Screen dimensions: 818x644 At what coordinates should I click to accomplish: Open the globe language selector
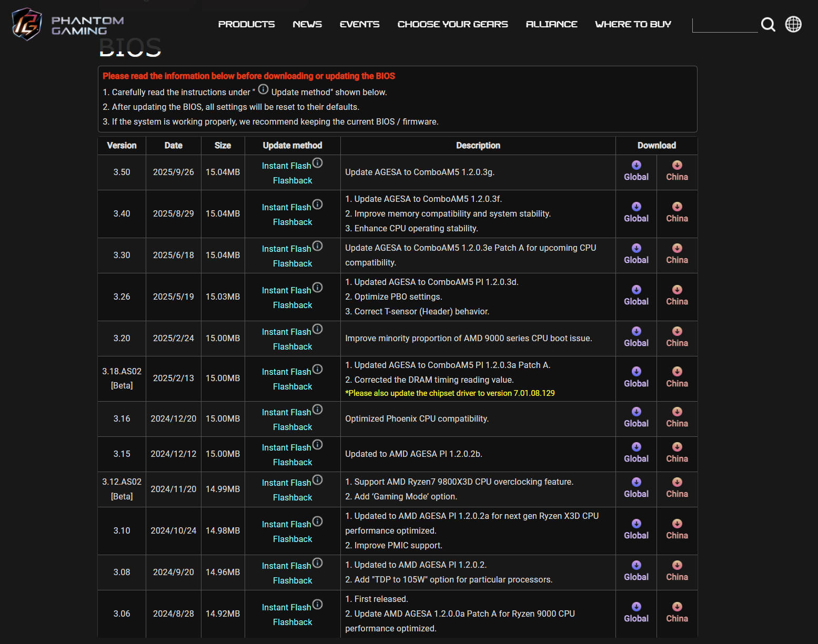793,24
